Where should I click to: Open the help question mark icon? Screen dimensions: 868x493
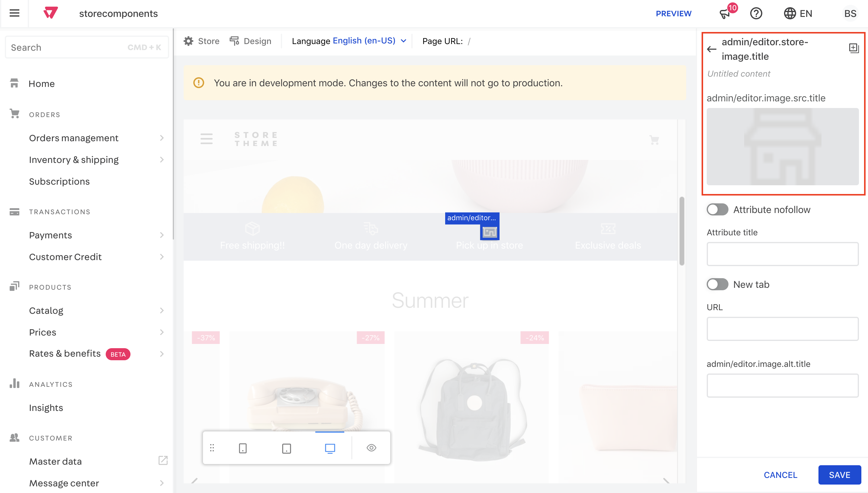[x=756, y=13]
